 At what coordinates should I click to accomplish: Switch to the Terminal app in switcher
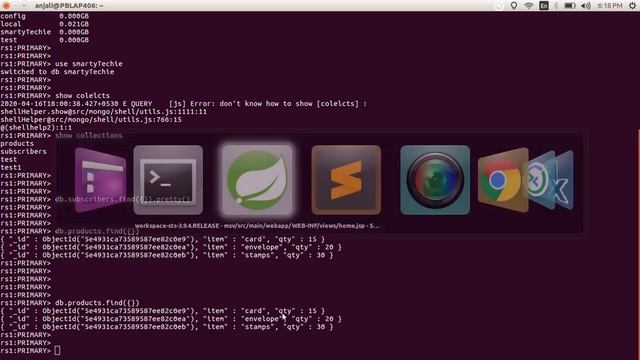click(x=168, y=180)
